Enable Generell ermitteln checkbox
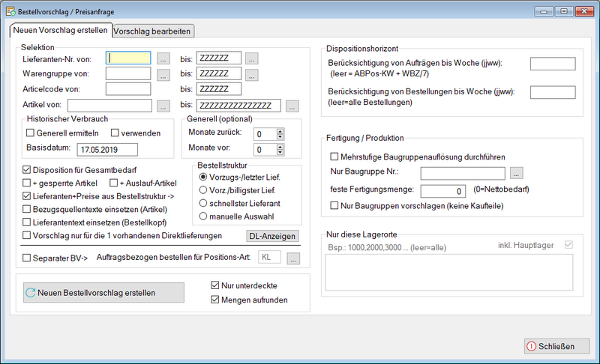600x364 pixels. (31, 133)
